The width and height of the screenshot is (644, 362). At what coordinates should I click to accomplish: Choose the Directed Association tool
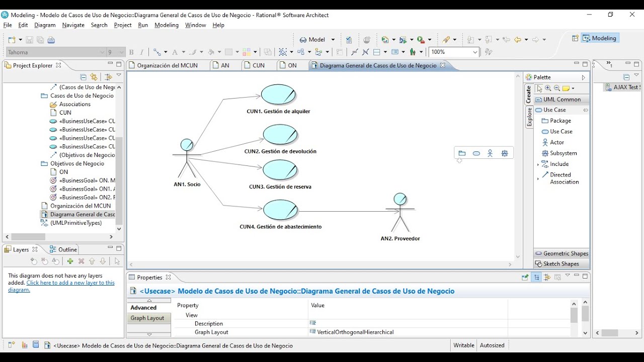(x=560, y=178)
